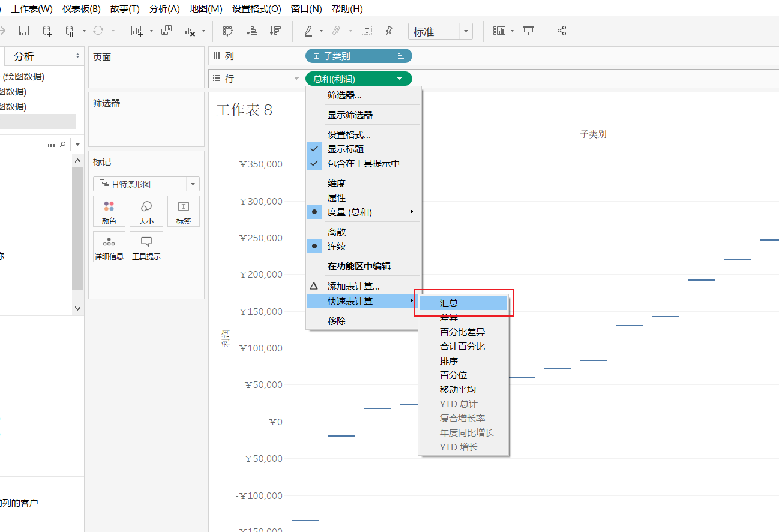Image resolution: width=779 pixels, height=532 pixels.
Task: Click the list view icon in data pane
Action: [x=52, y=145]
